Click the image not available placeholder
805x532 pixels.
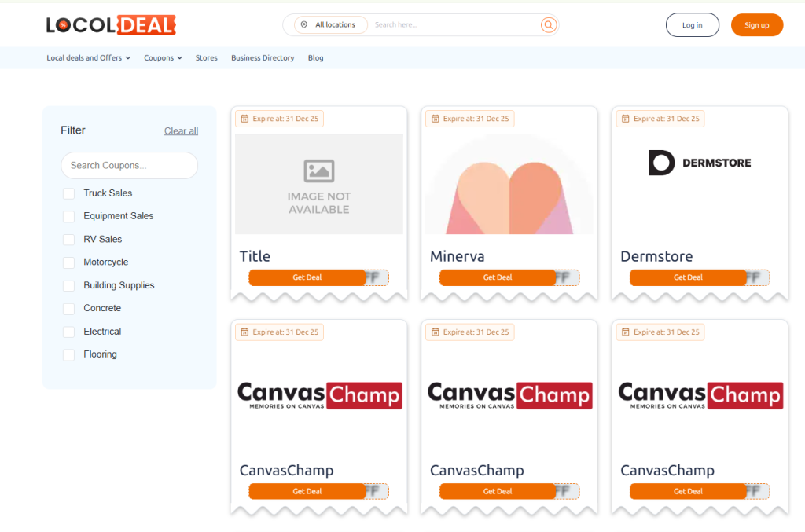coord(319,184)
